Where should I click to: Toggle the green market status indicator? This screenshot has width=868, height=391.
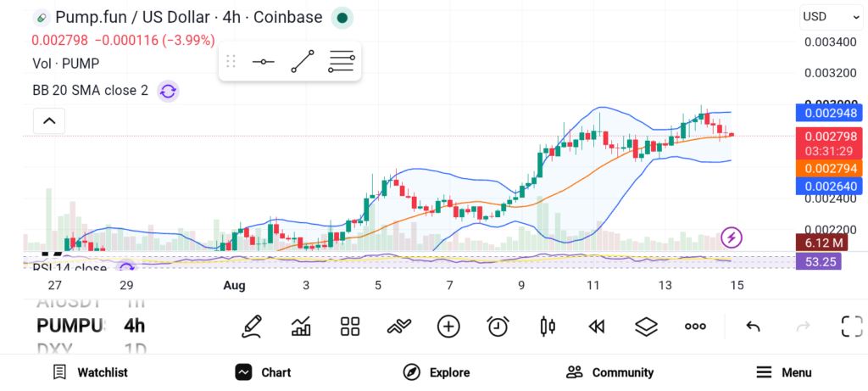[342, 18]
